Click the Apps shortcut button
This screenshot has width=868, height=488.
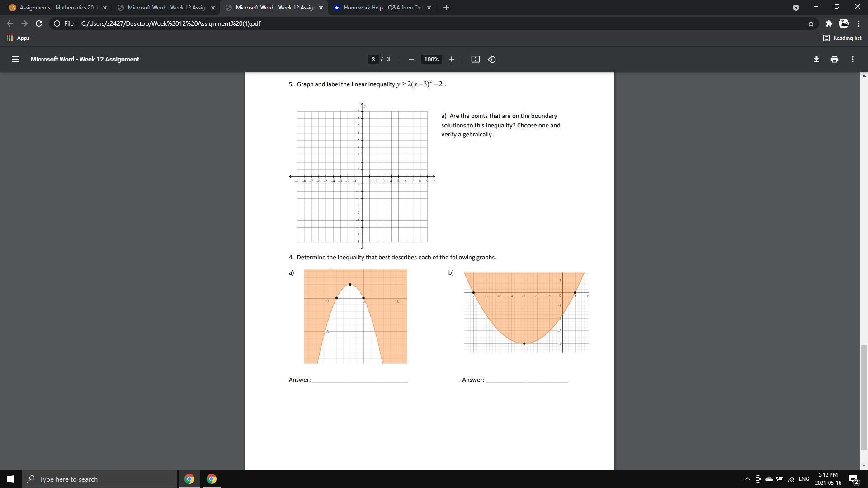pyautogui.click(x=18, y=38)
